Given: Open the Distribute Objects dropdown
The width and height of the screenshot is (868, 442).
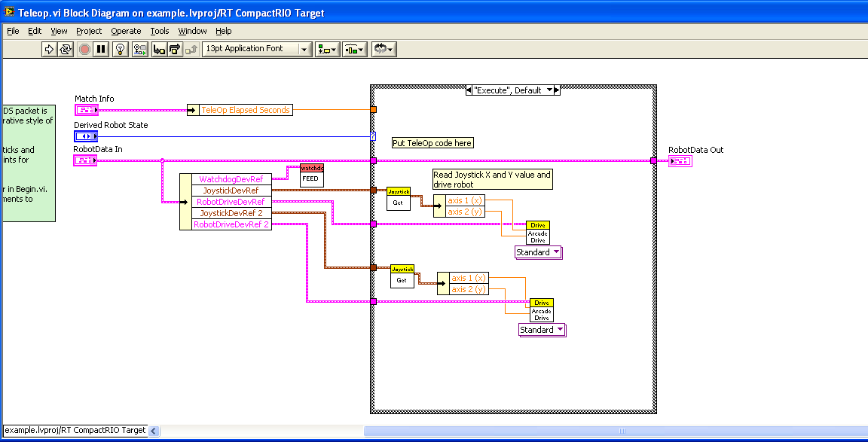Looking at the screenshot, I should pyautogui.click(x=355, y=49).
